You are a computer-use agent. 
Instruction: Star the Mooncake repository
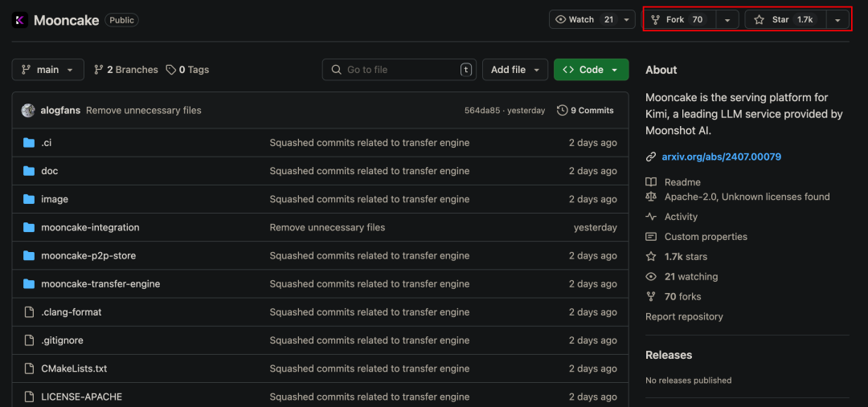point(785,20)
